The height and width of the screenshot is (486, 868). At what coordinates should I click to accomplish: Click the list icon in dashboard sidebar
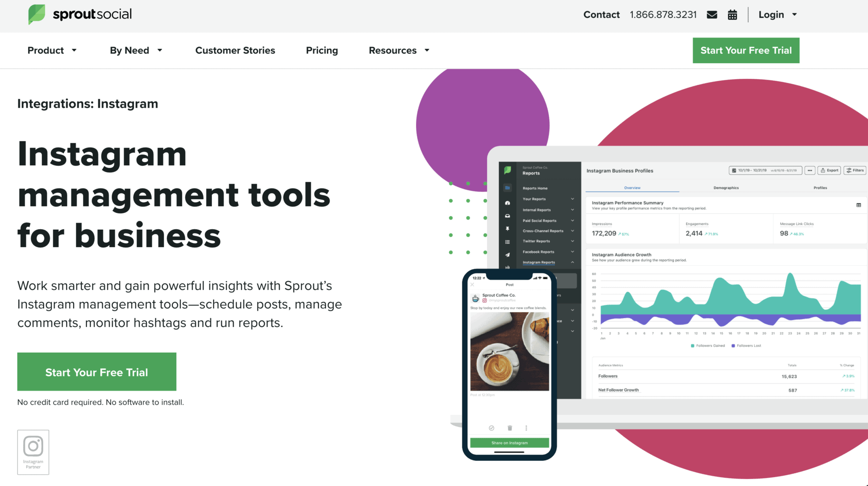[507, 242]
